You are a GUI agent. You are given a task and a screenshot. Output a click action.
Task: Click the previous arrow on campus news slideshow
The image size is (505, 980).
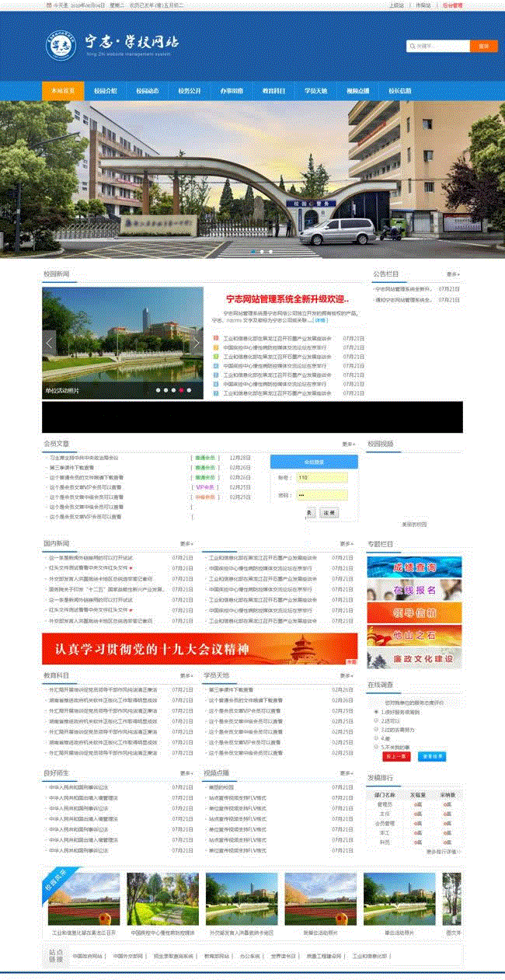coord(50,342)
